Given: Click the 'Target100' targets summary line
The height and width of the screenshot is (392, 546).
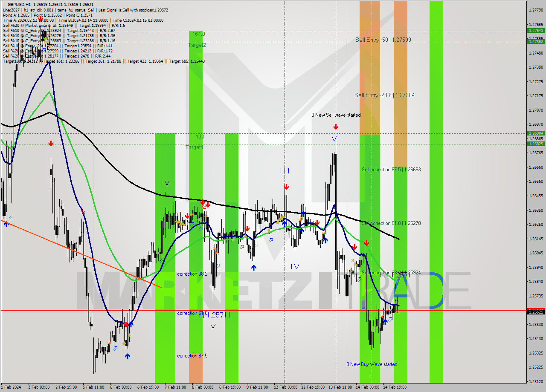Looking at the screenshot, I should point(104,61).
